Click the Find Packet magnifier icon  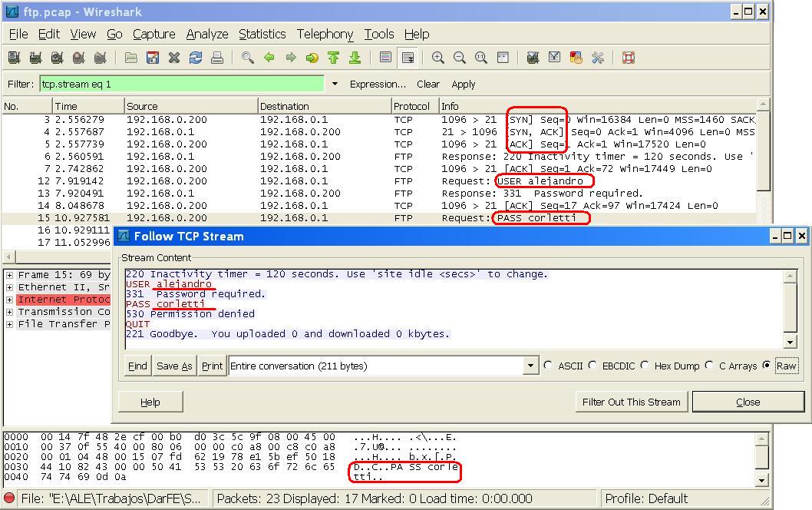click(x=247, y=58)
